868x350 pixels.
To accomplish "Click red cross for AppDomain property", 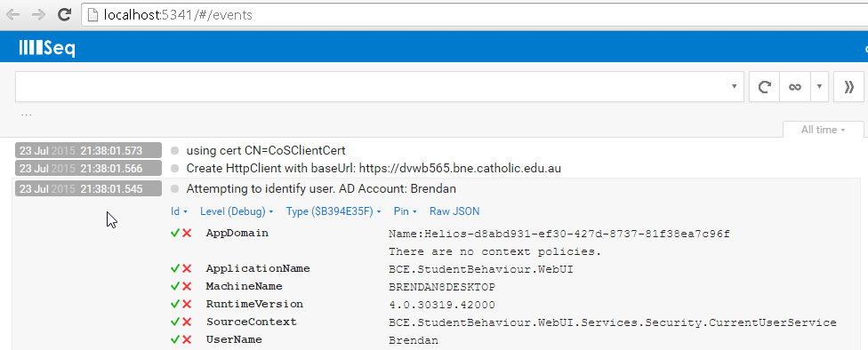I will (x=187, y=234).
